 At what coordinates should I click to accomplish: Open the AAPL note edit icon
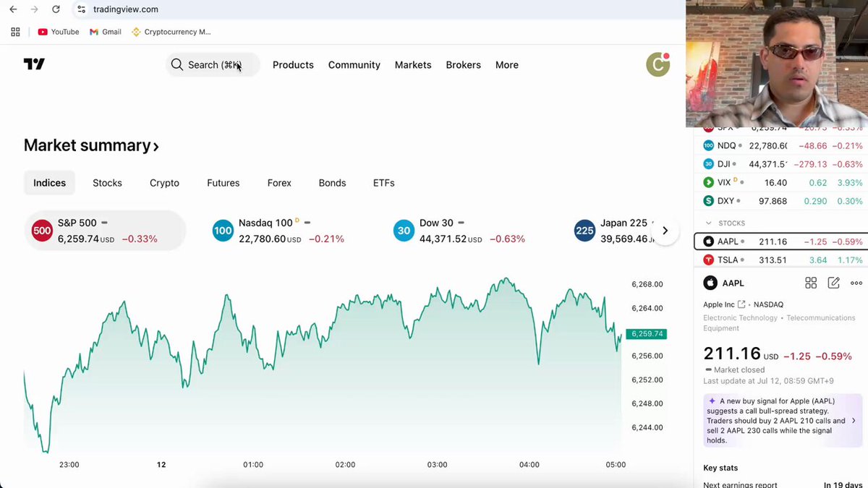point(833,283)
